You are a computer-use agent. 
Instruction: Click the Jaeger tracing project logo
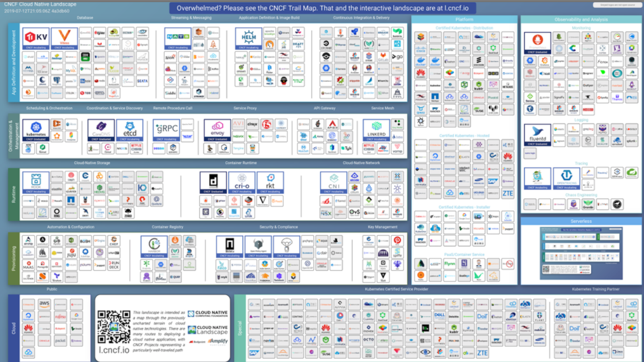click(537, 179)
